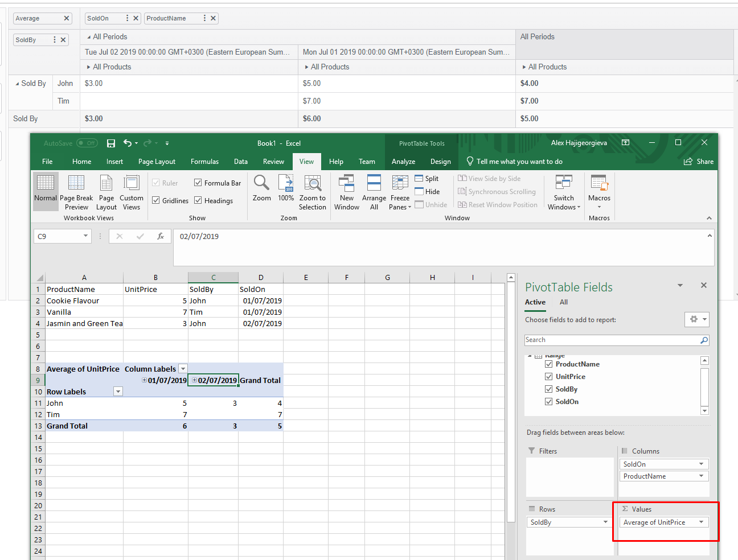
Task: Click the Share button
Action: 699,162
